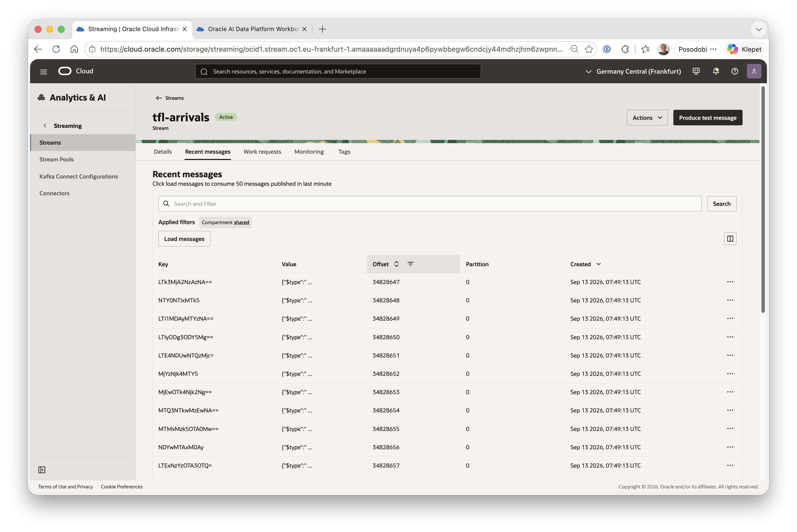The height and width of the screenshot is (532, 797).
Task: Click the Offset column sort arrows
Action: [x=396, y=264]
